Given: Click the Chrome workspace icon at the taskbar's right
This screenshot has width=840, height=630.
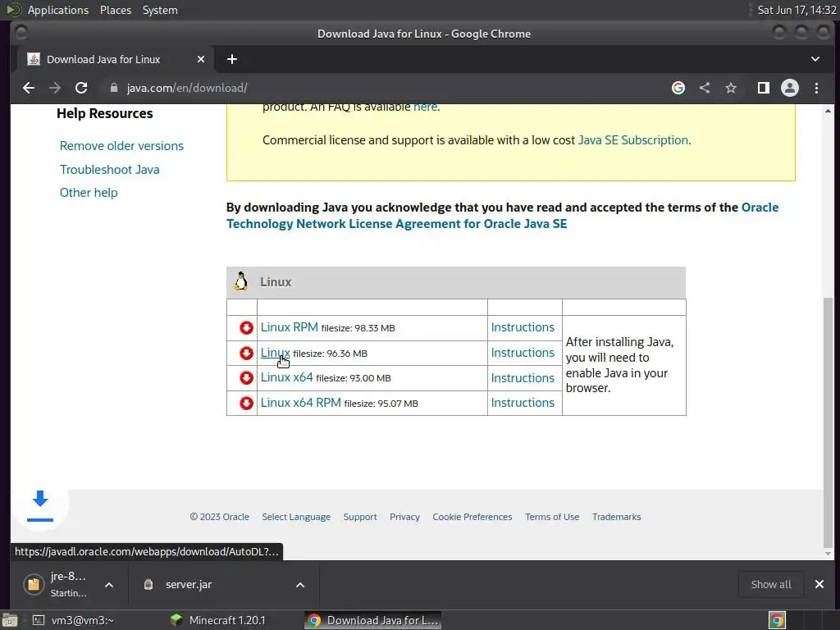Looking at the screenshot, I should click(x=777, y=620).
